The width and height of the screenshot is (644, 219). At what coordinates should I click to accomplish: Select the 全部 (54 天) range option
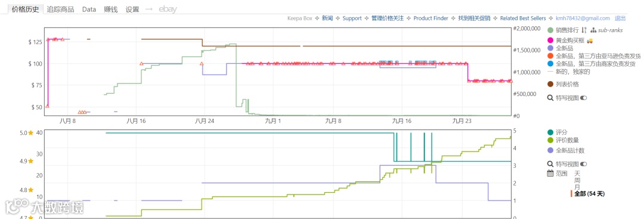(589, 193)
